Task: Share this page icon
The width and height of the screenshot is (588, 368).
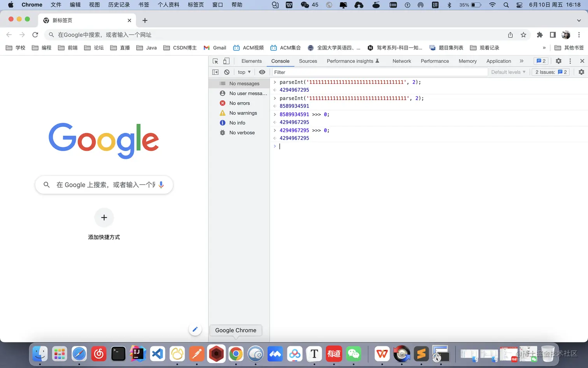Action: pyautogui.click(x=510, y=35)
